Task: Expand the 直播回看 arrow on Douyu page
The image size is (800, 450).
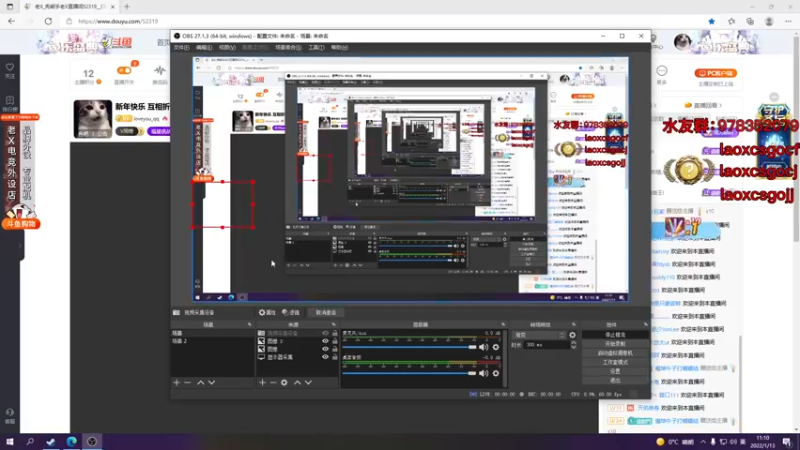Action: 720,105
